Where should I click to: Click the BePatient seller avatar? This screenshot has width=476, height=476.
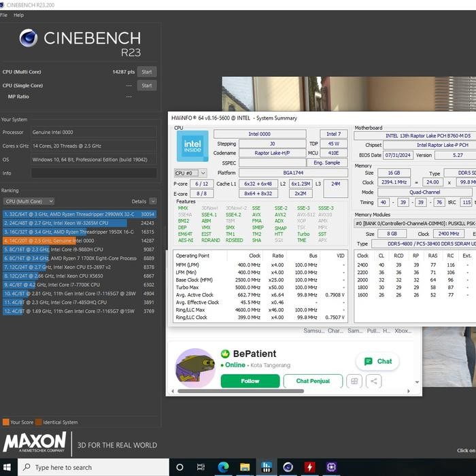click(195, 368)
